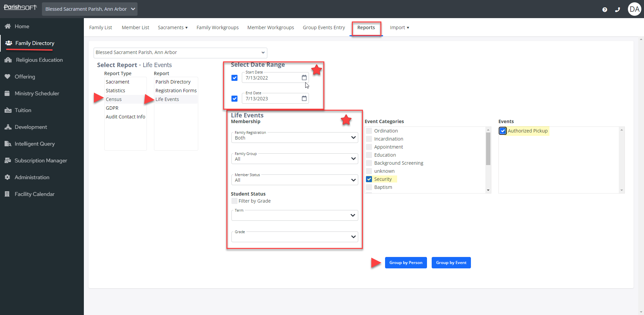Open the Group Events Entry tab
Screen dimensions: 644x315
point(324,28)
